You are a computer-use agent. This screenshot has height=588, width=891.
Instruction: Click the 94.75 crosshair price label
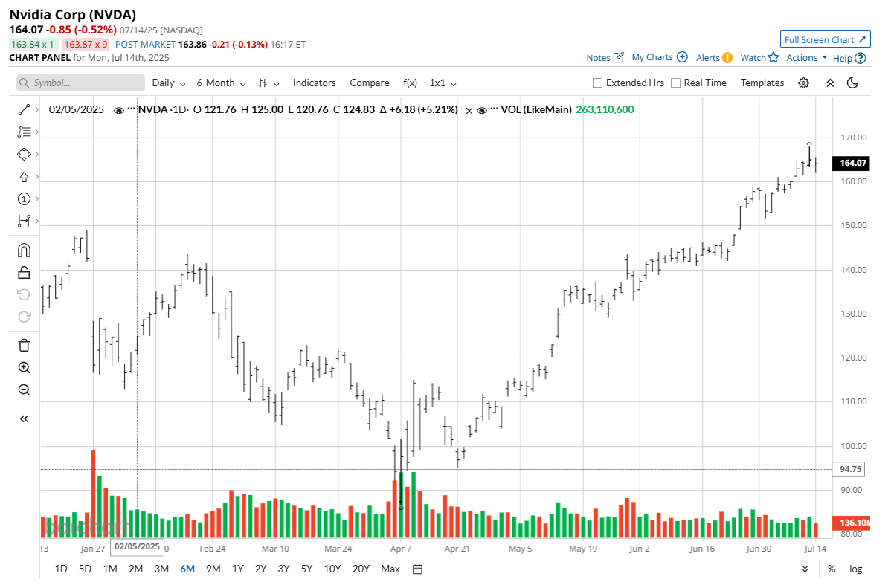click(850, 469)
